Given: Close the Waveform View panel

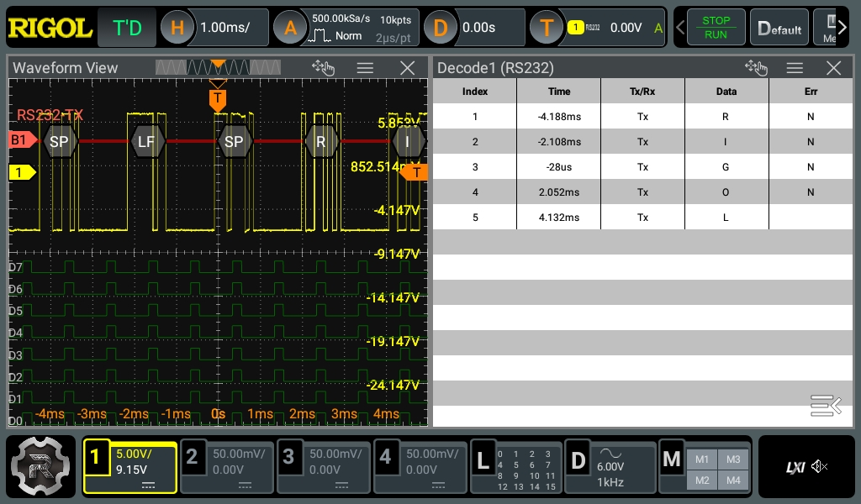Looking at the screenshot, I should [408, 68].
